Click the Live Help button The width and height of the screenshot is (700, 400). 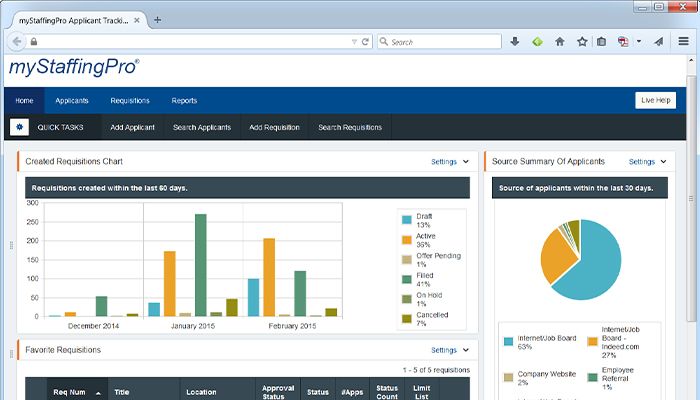[x=655, y=100]
